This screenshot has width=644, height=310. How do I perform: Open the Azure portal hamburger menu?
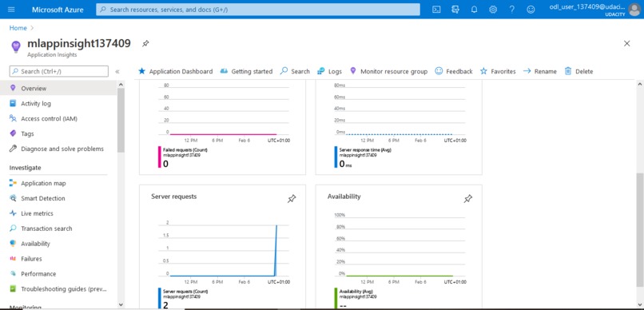coord(11,9)
